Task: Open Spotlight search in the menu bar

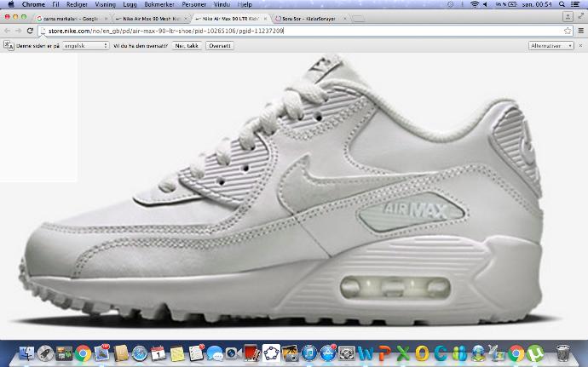Action: tap(562, 4)
